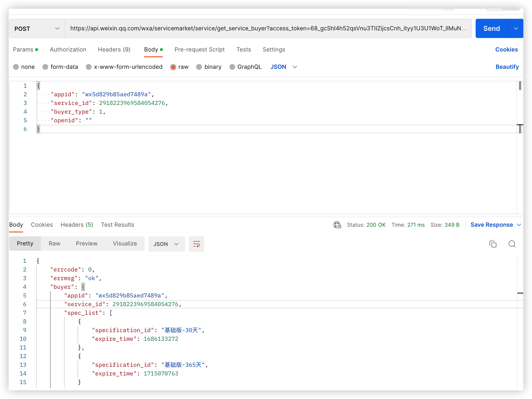Open the POST method dropdown
532x399 pixels.
point(37,29)
